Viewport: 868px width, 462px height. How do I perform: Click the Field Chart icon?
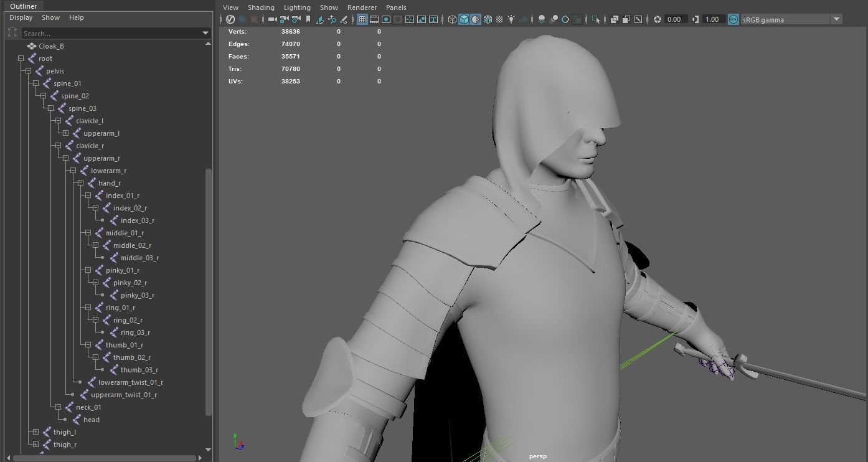tap(410, 19)
